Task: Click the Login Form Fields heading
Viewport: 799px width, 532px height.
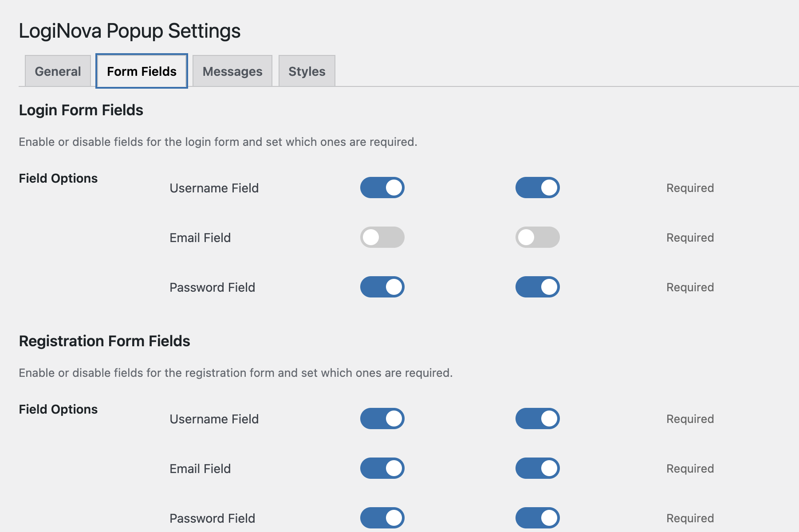Action: click(81, 110)
